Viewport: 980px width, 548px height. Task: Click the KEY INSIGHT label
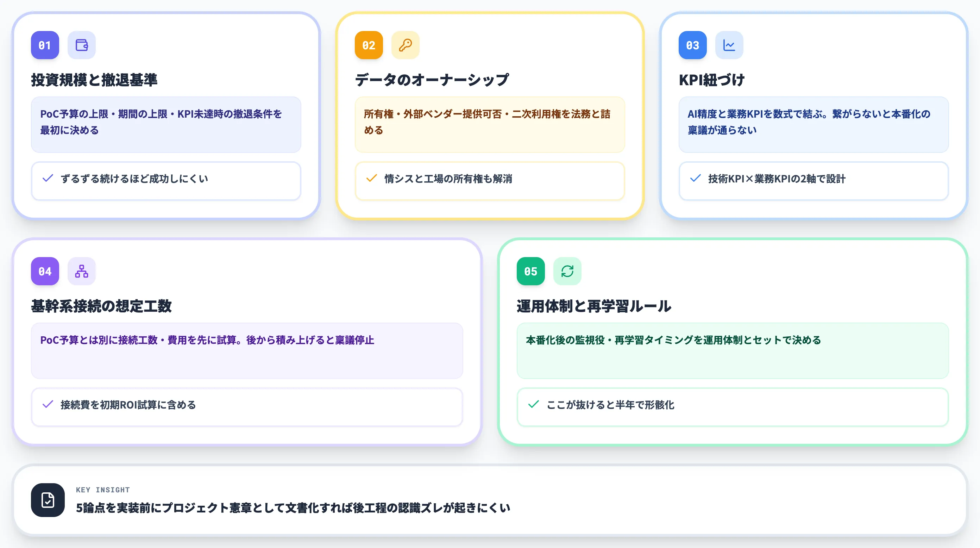pyautogui.click(x=103, y=490)
